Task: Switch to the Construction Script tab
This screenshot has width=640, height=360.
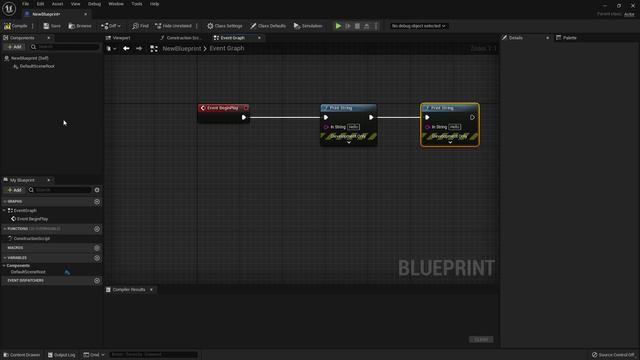Action: coord(180,38)
